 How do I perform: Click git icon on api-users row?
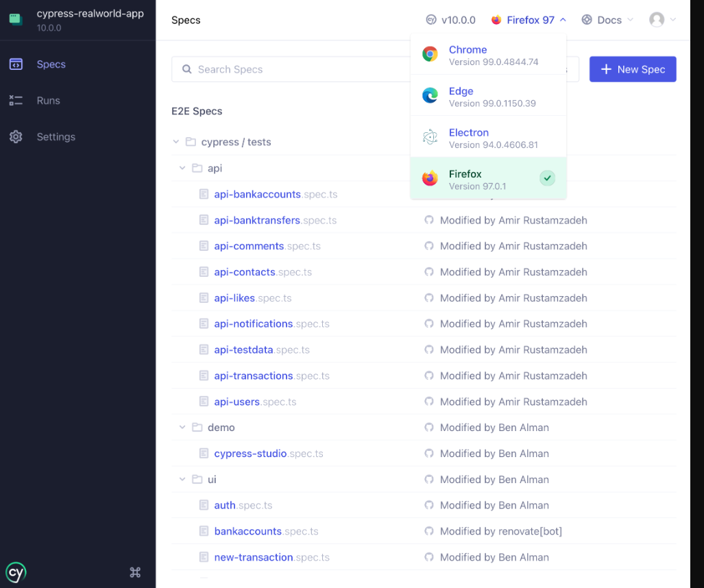tap(429, 402)
